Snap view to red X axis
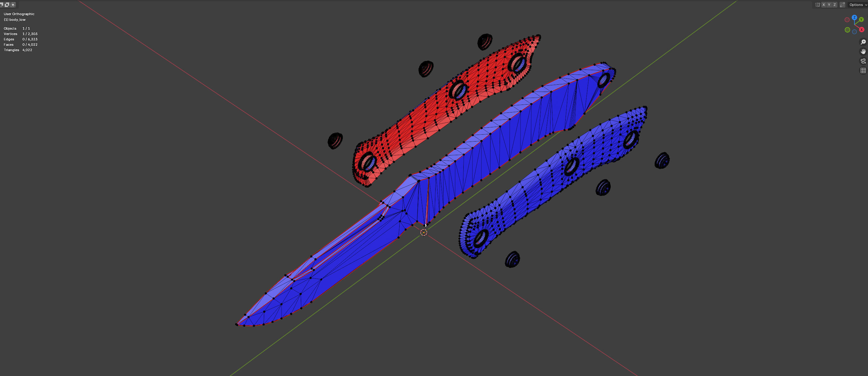This screenshot has width=868, height=376. pos(862,30)
